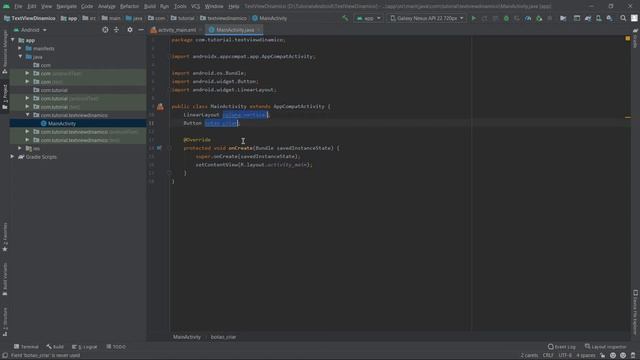This screenshot has width=640, height=360.
Task: Click the override gutter icon beside onCreate
Action: click(159, 148)
